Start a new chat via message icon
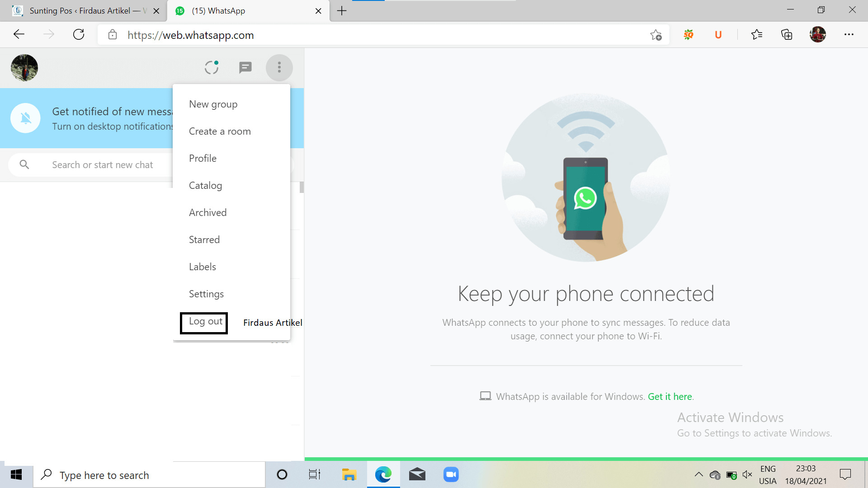The image size is (868, 488). click(245, 68)
